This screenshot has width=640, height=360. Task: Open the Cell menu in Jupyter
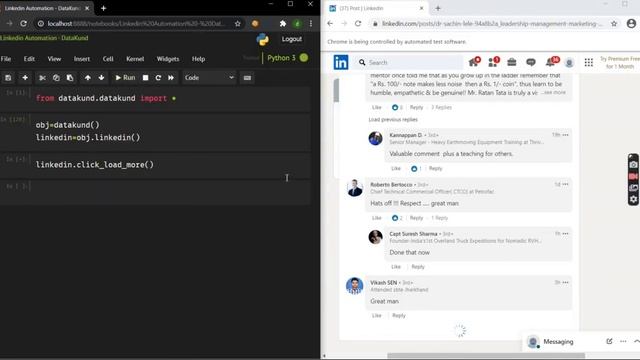108,59
